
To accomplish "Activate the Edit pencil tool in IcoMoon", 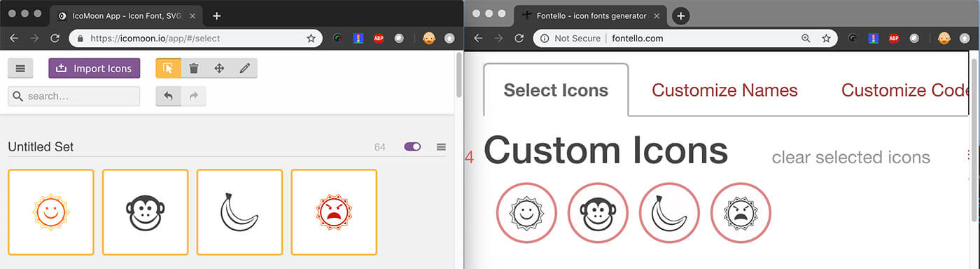I will [244, 68].
